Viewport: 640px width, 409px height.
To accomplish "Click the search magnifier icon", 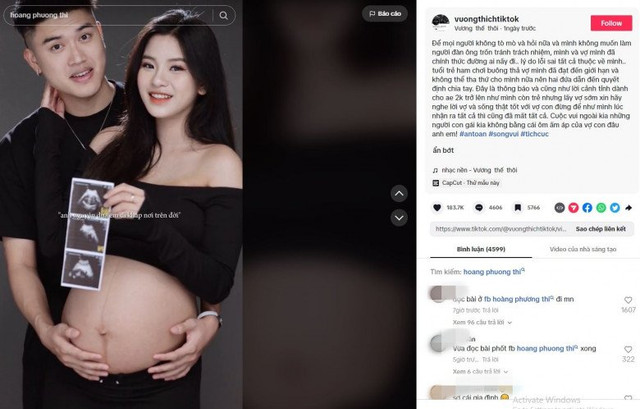I will pos(223,16).
